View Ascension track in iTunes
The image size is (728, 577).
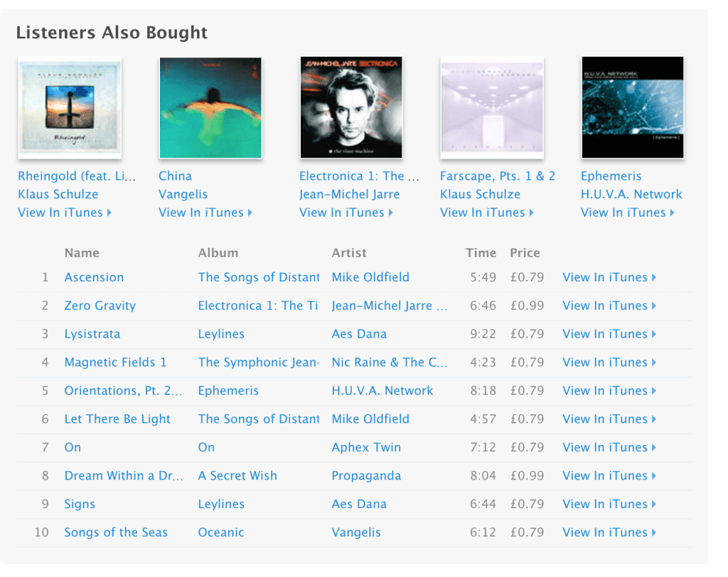point(609,277)
